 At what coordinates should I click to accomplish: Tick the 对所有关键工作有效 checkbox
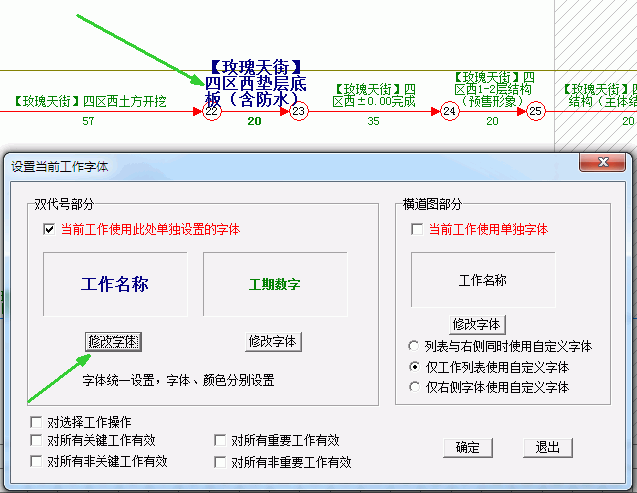pos(37,440)
